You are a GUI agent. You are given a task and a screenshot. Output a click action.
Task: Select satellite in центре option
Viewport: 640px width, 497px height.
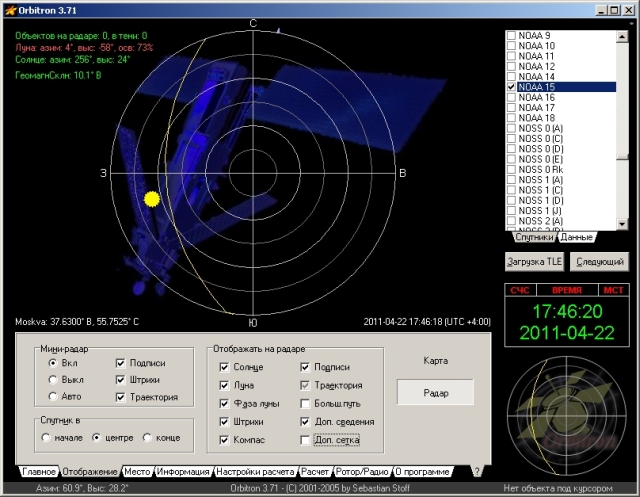[96, 437]
